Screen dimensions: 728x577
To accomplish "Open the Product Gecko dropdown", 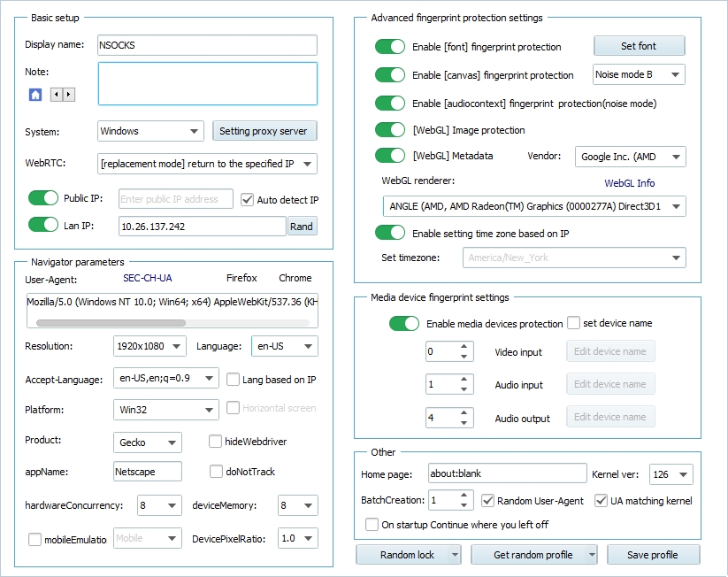I will 147,442.
